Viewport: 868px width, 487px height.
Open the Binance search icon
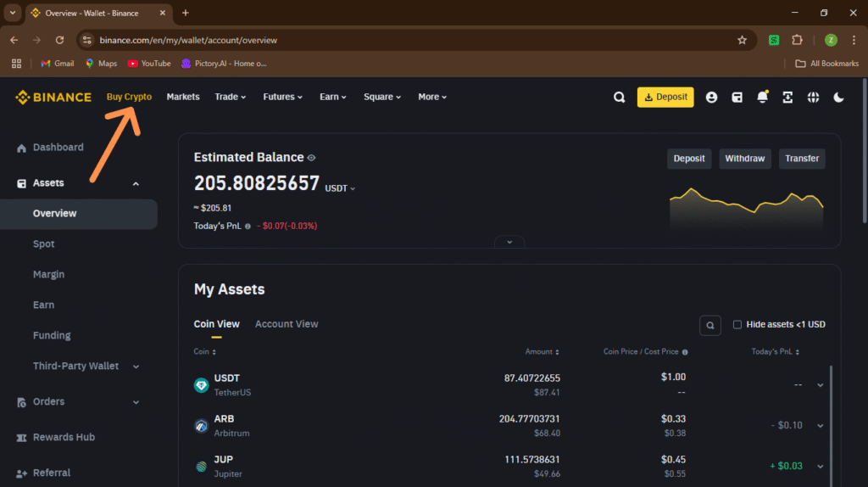click(619, 98)
